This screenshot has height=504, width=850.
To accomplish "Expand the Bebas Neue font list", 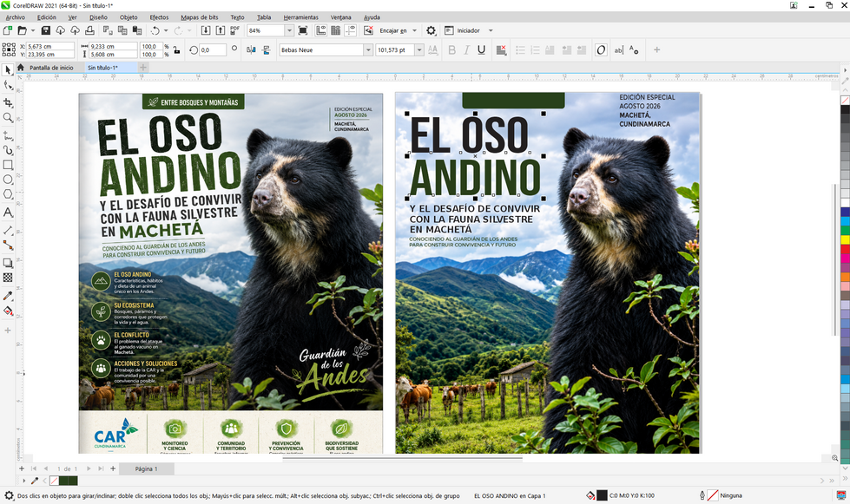I will (x=368, y=49).
